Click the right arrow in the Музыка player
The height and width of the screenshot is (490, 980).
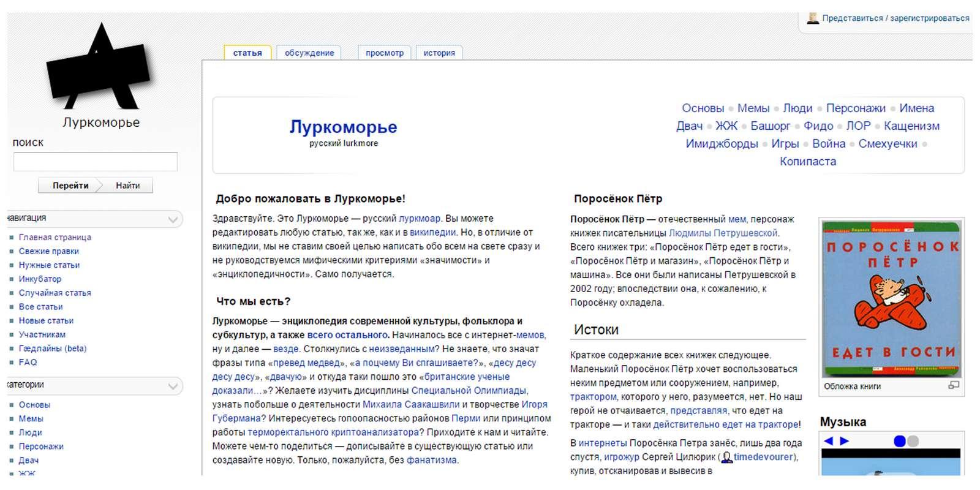[x=844, y=441]
